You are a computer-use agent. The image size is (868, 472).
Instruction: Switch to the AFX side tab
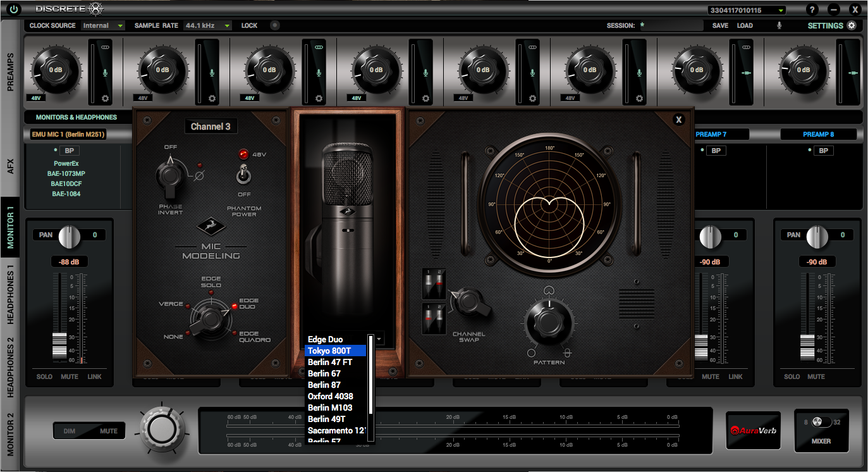pyautogui.click(x=10, y=166)
